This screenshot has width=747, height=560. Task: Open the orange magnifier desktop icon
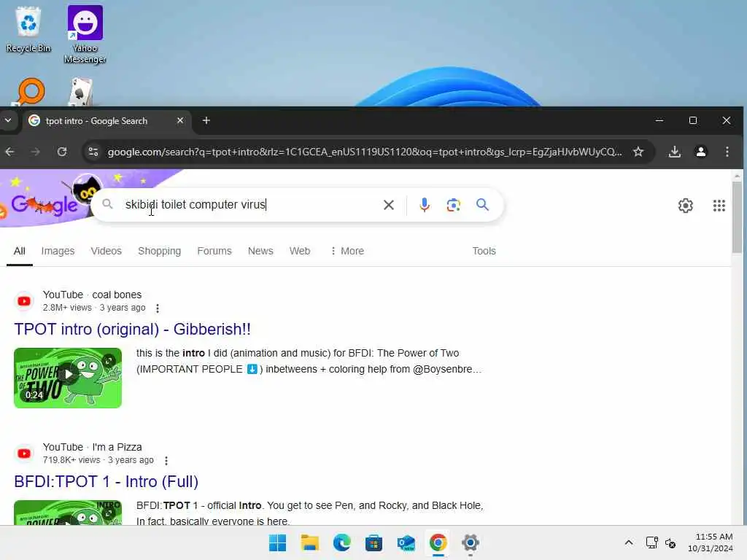point(29,91)
